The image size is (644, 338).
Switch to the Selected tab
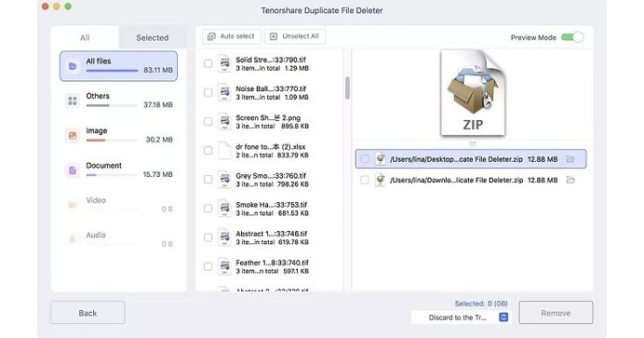153,38
